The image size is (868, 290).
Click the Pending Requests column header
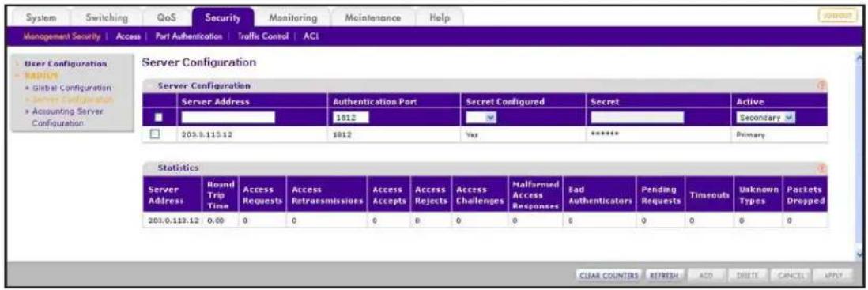click(x=660, y=194)
